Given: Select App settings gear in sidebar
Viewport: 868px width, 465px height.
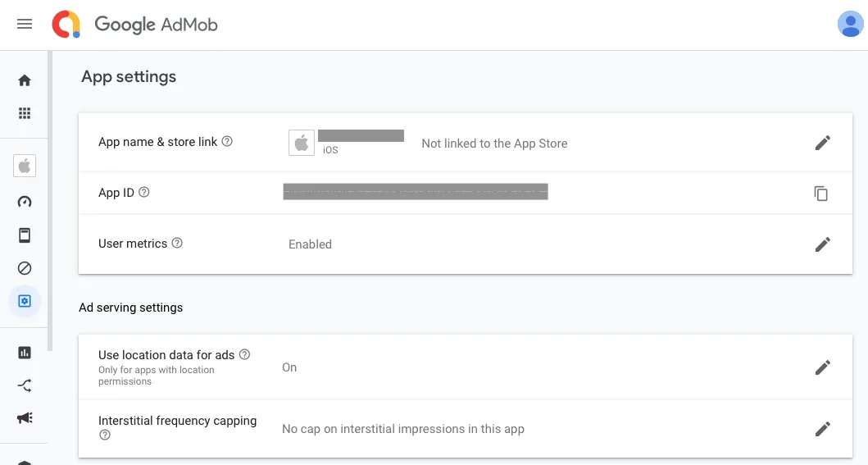Looking at the screenshot, I should pyautogui.click(x=25, y=301).
